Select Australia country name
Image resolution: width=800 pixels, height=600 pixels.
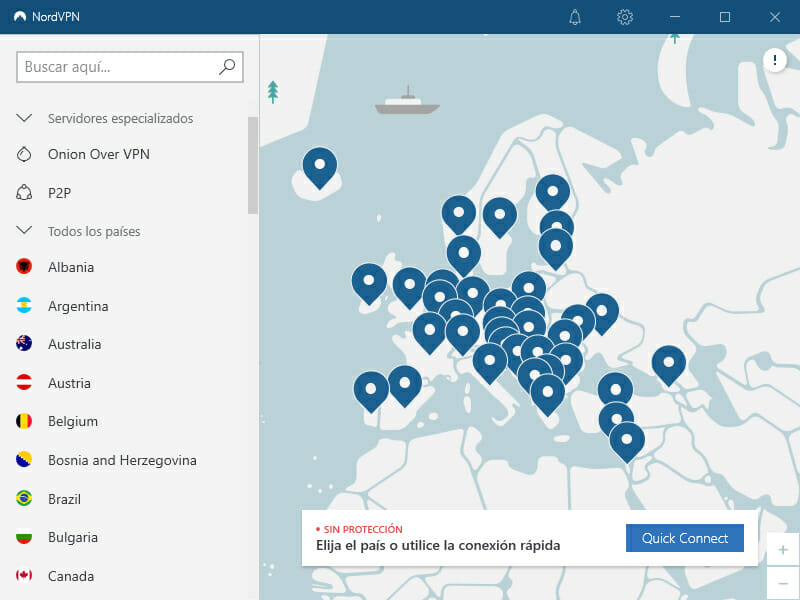74,344
